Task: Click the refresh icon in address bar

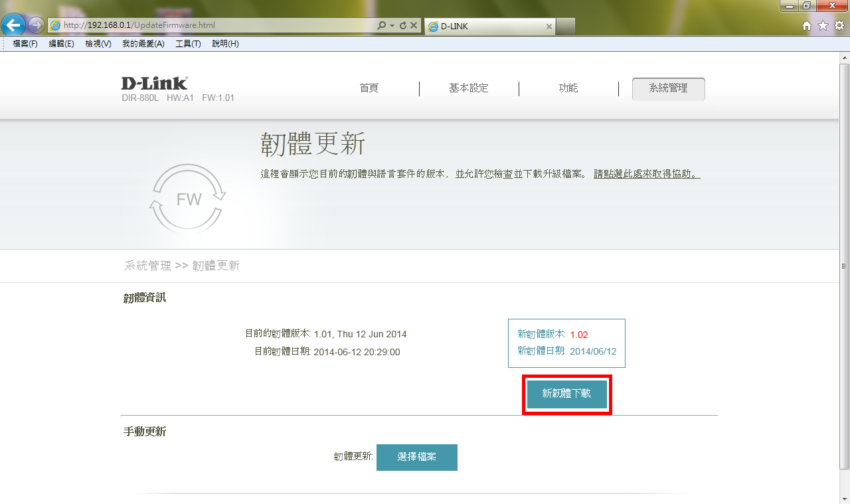Action: (x=402, y=25)
